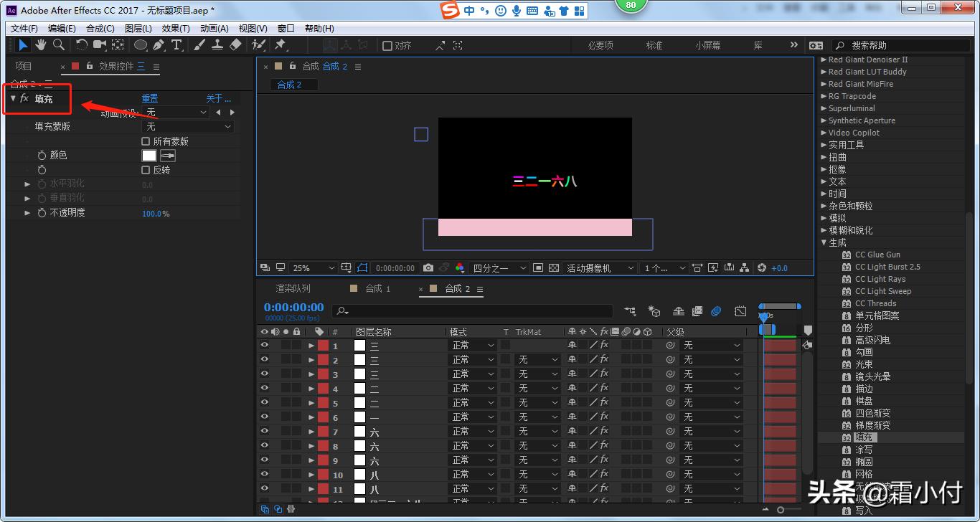Select the horizontal Type tool
Image resolution: width=980 pixels, height=522 pixels.
pyautogui.click(x=176, y=45)
